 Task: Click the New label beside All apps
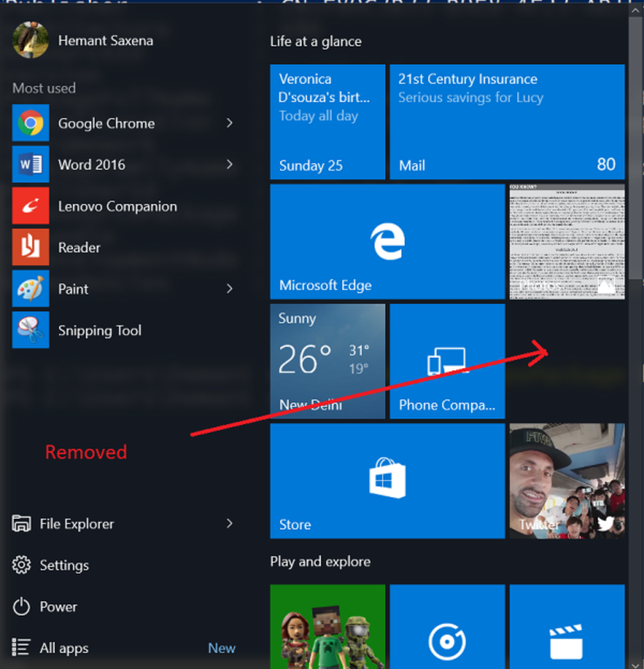[222, 648]
